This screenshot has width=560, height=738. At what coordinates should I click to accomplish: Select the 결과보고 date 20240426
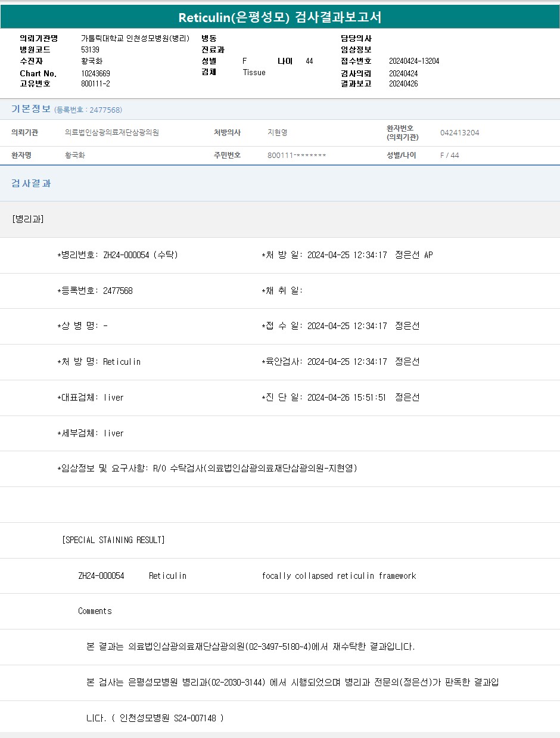403,83
